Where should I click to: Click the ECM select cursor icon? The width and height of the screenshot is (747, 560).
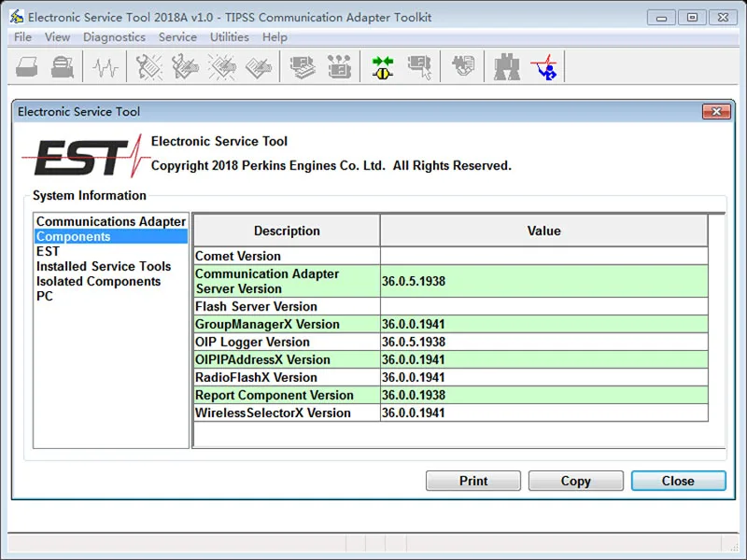click(419, 67)
